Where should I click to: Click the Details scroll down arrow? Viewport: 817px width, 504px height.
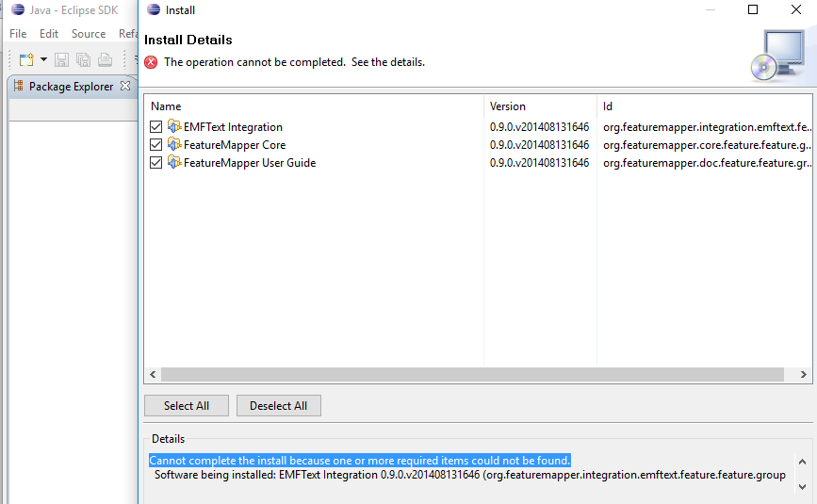[x=803, y=486]
